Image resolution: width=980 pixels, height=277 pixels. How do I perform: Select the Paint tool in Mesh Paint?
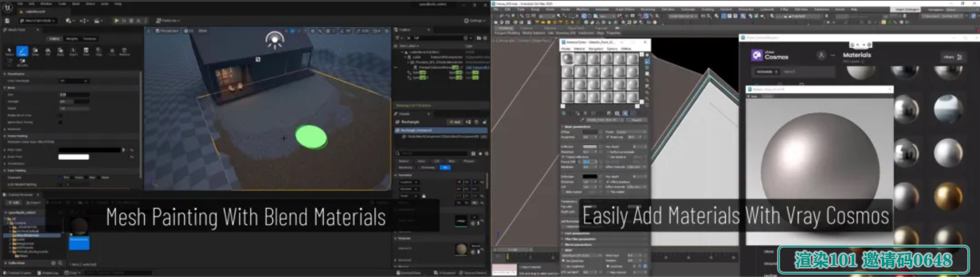[x=22, y=51]
